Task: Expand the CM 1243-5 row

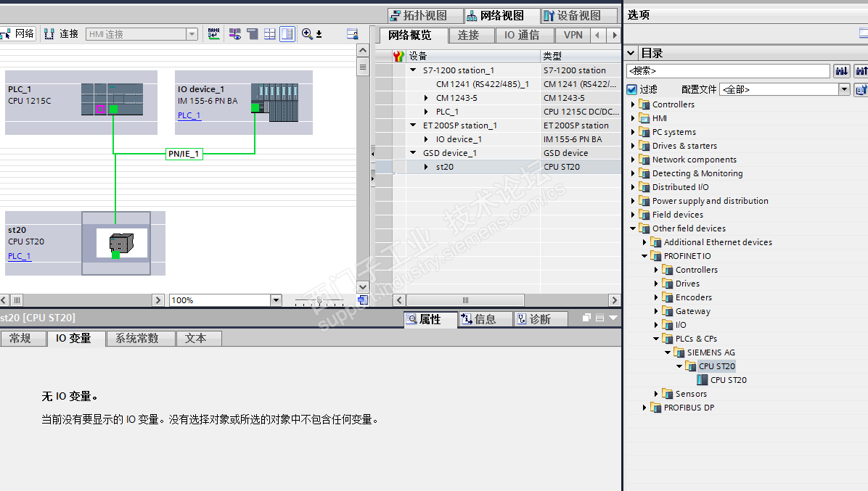Action: pos(426,98)
